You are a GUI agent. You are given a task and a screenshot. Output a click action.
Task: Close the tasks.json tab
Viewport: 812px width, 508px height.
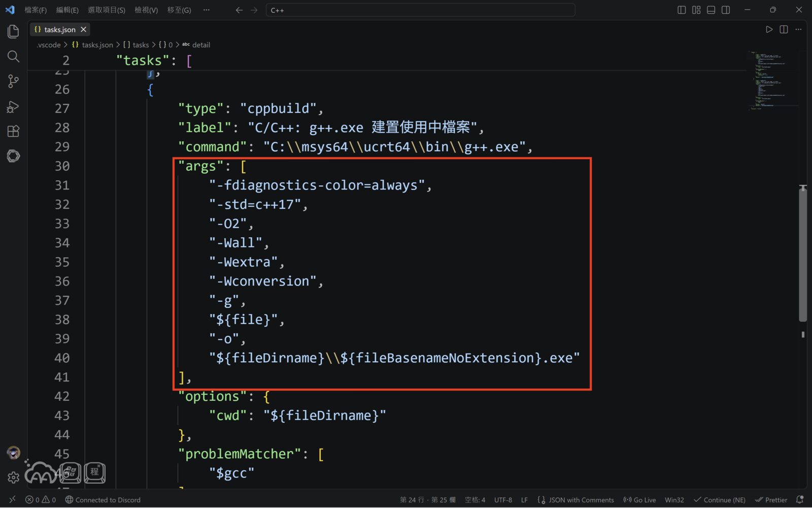(83, 29)
